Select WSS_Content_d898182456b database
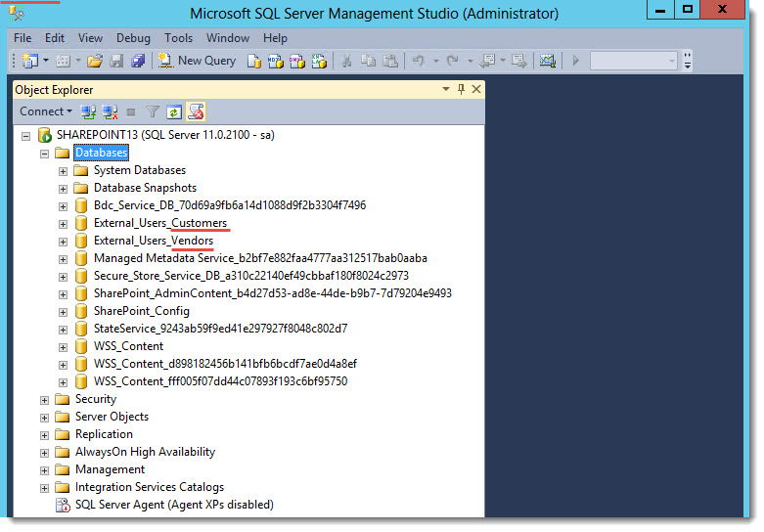The image size is (764, 532). pos(225,364)
